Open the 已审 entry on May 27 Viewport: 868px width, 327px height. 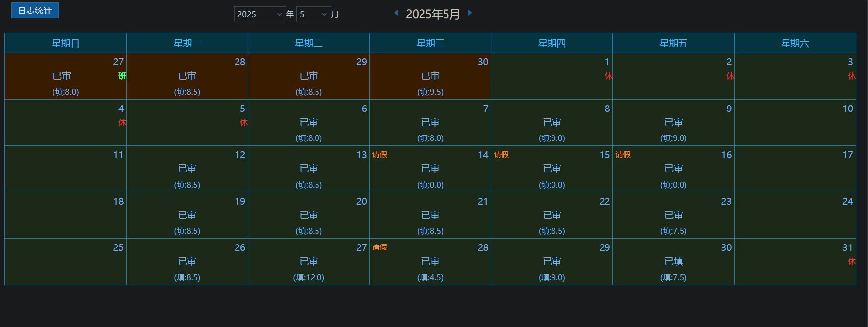[x=309, y=261]
